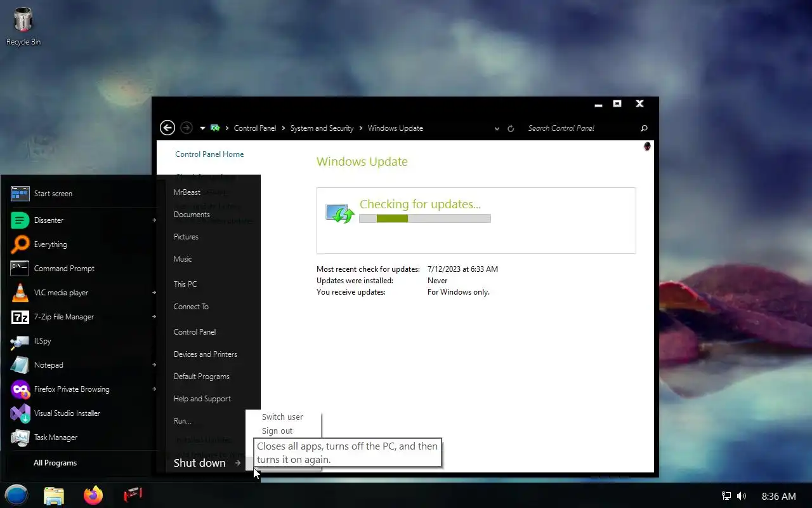812x508 pixels.
Task: Click the Back arrow in Control Panel
Action: [x=167, y=128]
